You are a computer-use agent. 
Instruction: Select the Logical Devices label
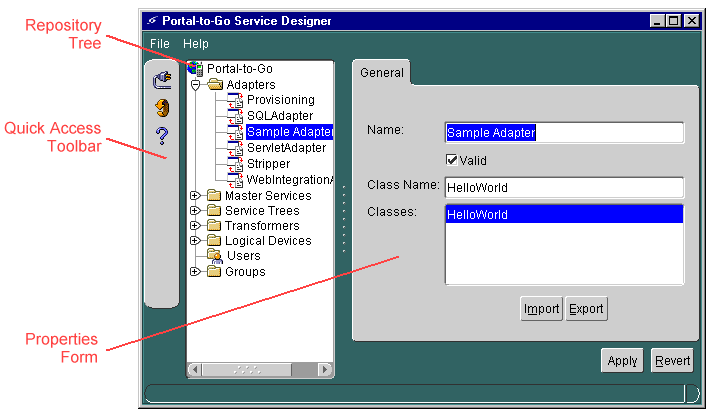tap(268, 241)
